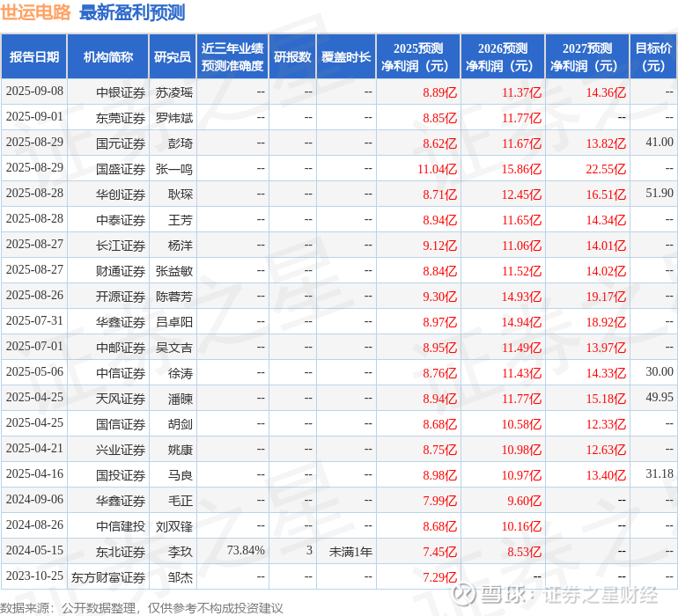Select institution 长江证券
Viewport: 678px width, 616px height.
click(x=121, y=246)
